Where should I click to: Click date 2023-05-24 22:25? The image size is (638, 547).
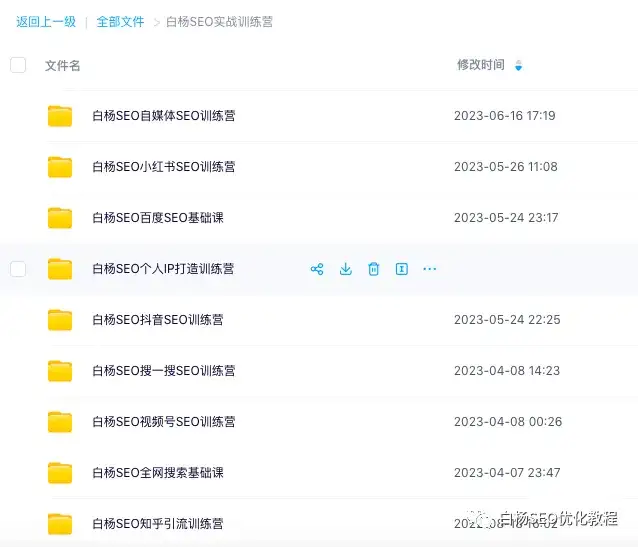pos(507,320)
